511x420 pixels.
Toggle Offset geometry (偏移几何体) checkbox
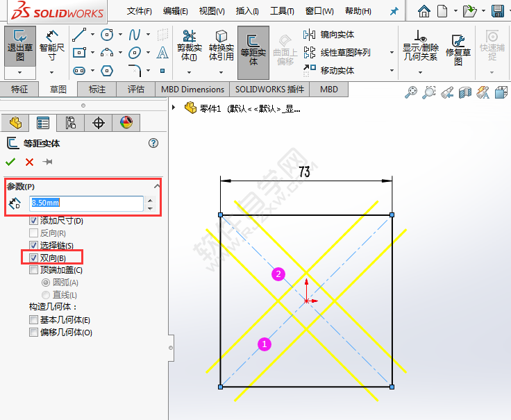33,332
